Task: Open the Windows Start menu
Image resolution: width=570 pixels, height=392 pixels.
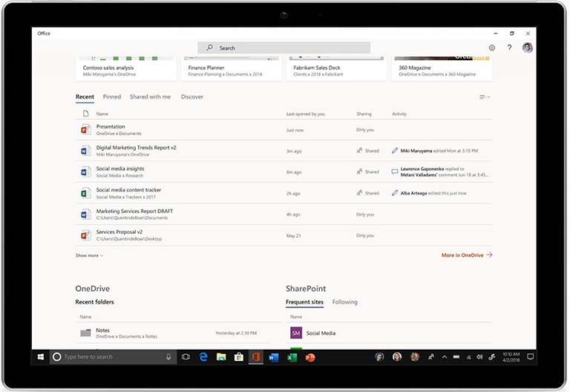Action: pyautogui.click(x=41, y=357)
